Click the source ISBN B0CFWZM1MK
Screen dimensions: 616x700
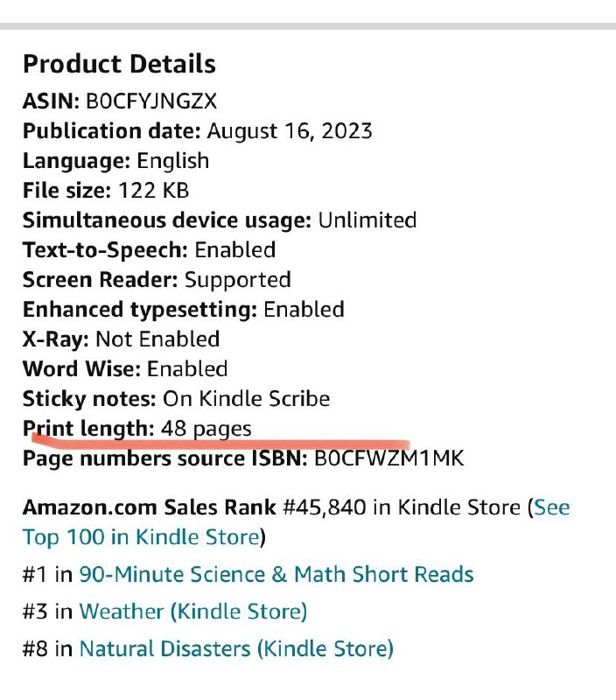pos(388,458)
